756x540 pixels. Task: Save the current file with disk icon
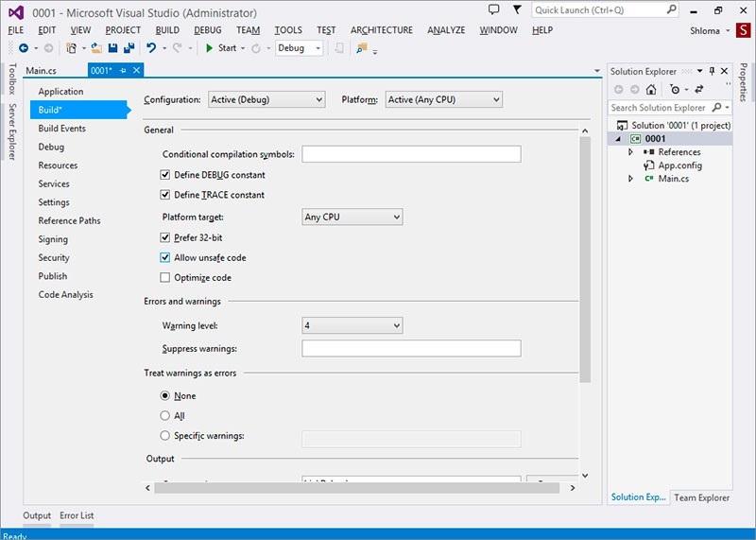(x=112, y=48)
